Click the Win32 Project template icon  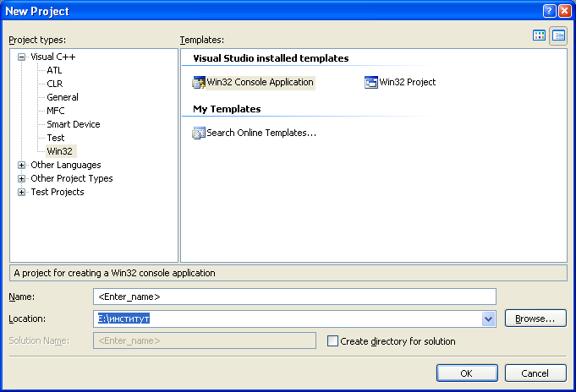click(371, 82)
